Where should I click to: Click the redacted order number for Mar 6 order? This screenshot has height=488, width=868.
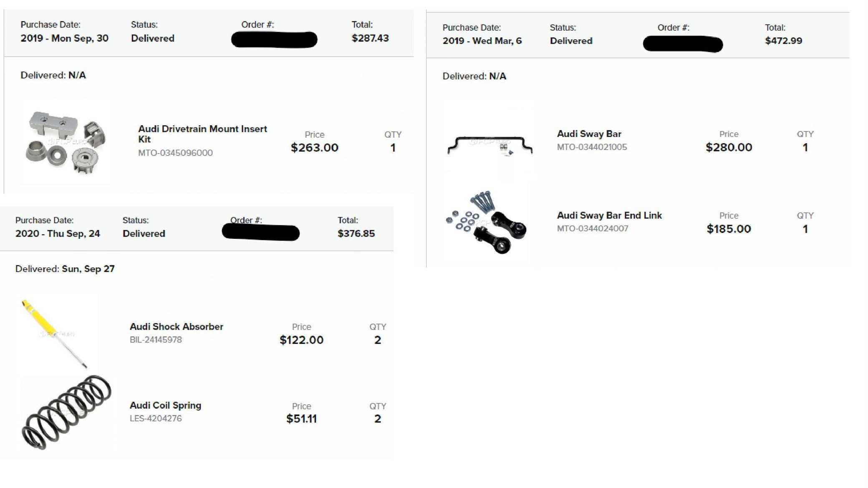pyautogui.click(x=683, y=44)
